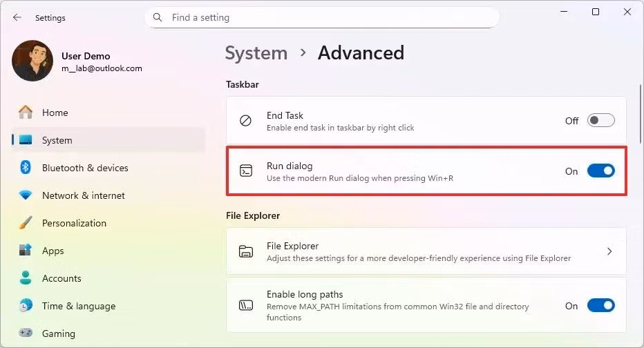Image resolution: width=644 pixels, height=348 pixels.
Task: Select System in the sidebar
Action: pyautogui.click(x=109, y=140)
